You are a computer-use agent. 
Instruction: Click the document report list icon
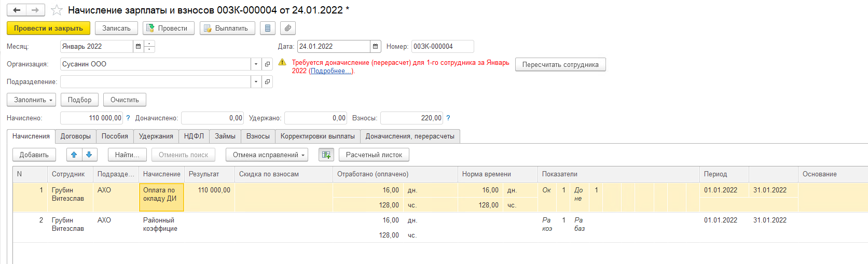pos(267,28)
